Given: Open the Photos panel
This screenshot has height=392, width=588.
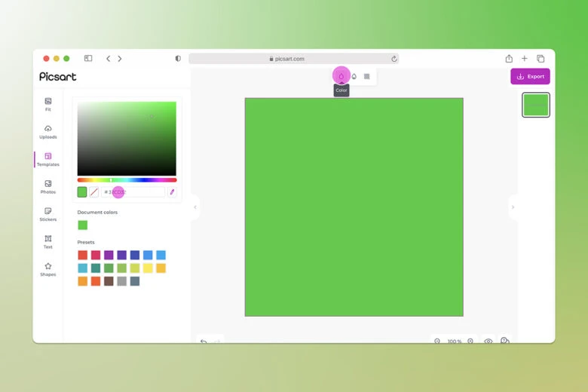Looking at the screenshot, I should click(48, 187).
